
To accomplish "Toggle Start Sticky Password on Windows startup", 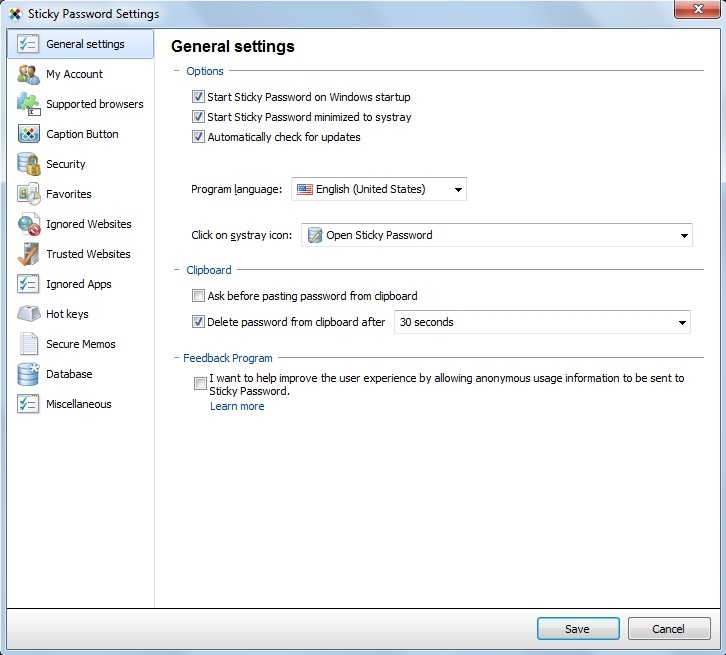I will (198, 97).
